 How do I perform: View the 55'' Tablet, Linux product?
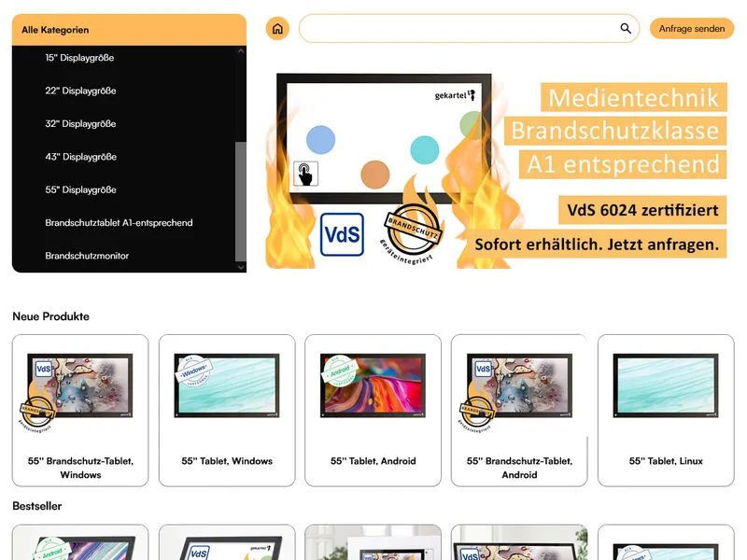(x=666, y=411)
